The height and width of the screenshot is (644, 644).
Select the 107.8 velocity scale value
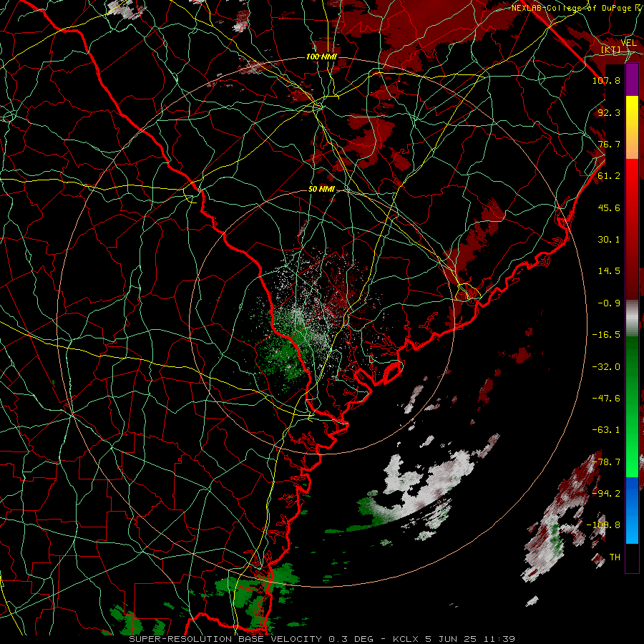(x=606, y=80)
